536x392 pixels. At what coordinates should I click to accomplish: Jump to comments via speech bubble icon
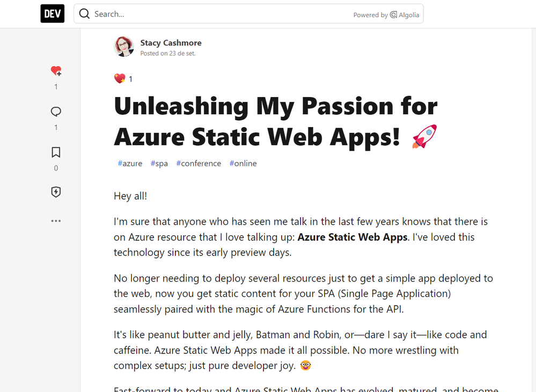click(56, 112)
